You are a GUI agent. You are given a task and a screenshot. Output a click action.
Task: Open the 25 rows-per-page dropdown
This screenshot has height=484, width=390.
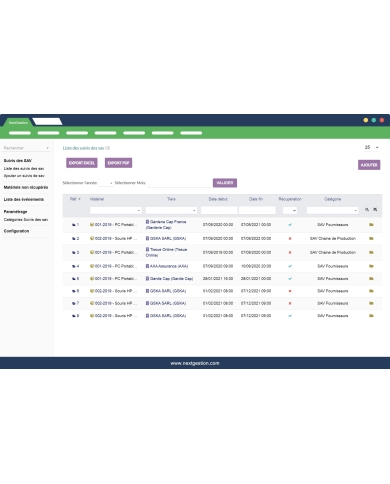tap(371, 147)
